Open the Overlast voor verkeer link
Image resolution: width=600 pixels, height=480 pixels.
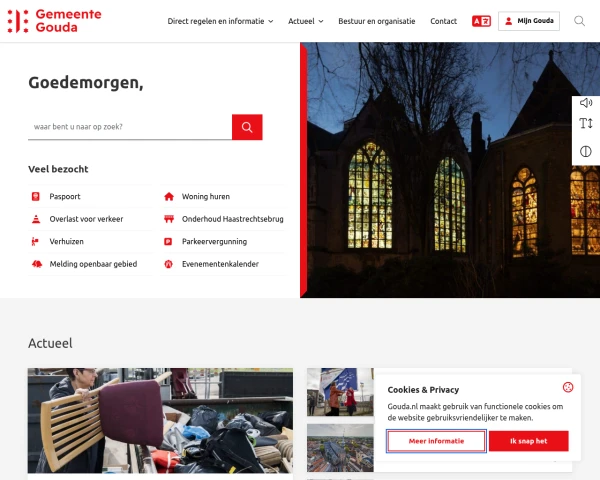click(x=86, y=219)
